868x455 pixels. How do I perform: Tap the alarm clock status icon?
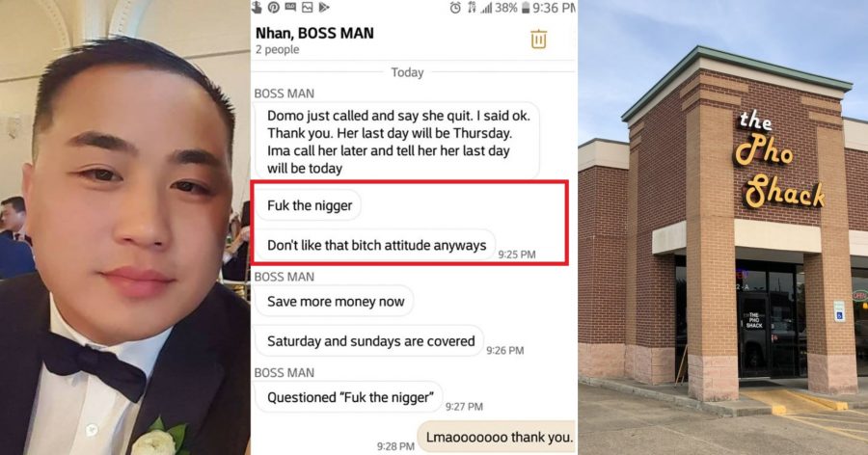tap(455, 8)
